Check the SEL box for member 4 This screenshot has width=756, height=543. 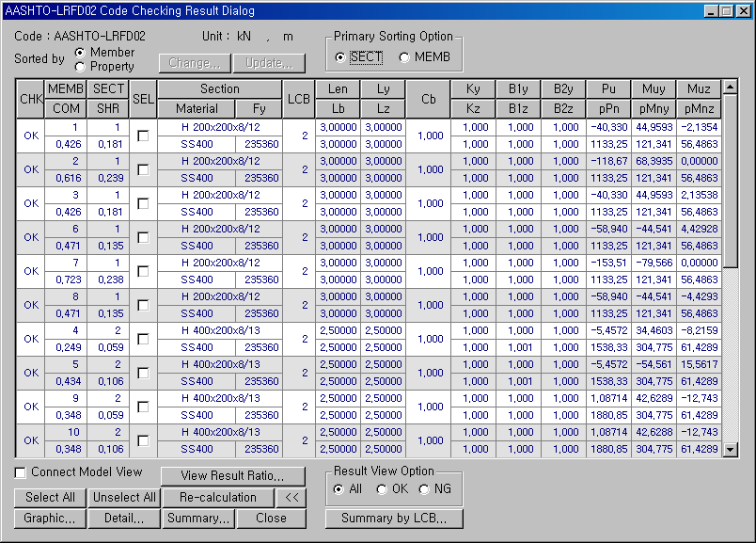(x=143, y=339)
